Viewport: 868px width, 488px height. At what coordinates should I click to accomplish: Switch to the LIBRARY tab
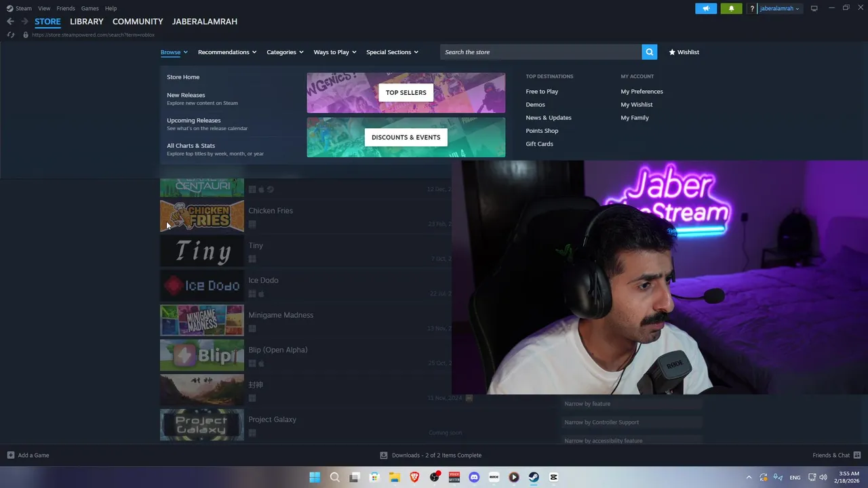(x=87, y=22)
